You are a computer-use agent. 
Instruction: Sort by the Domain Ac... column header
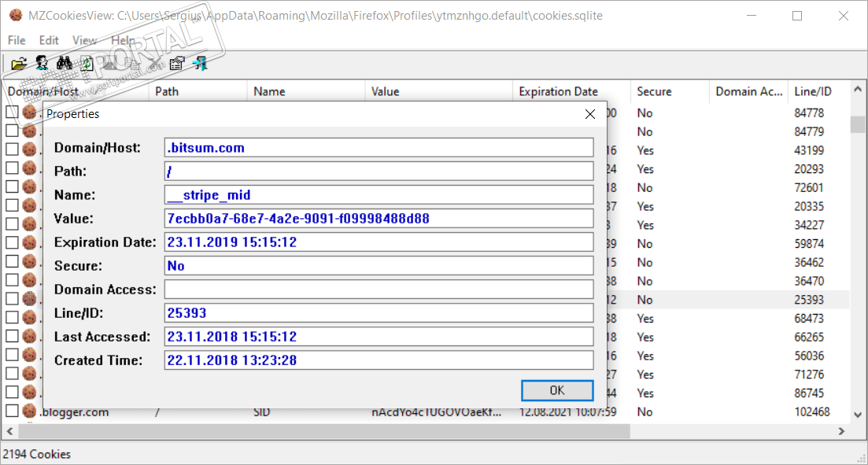(x=748, y=91)
